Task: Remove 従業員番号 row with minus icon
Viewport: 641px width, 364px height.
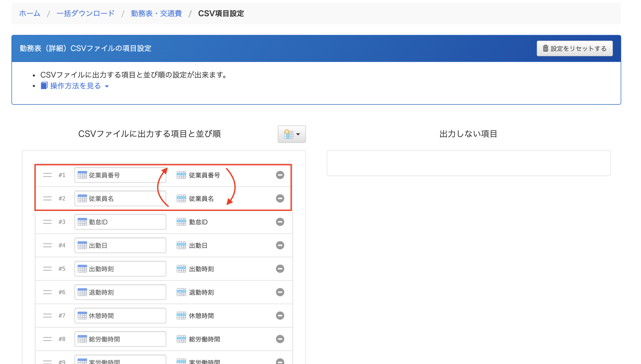Action: click(280, 175)
